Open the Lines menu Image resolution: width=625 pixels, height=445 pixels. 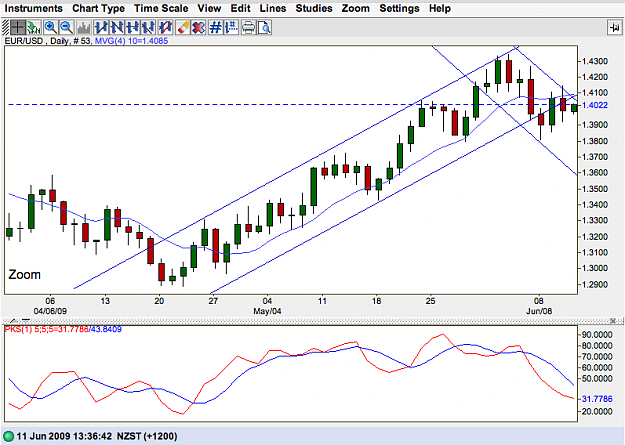pos(273,8)
